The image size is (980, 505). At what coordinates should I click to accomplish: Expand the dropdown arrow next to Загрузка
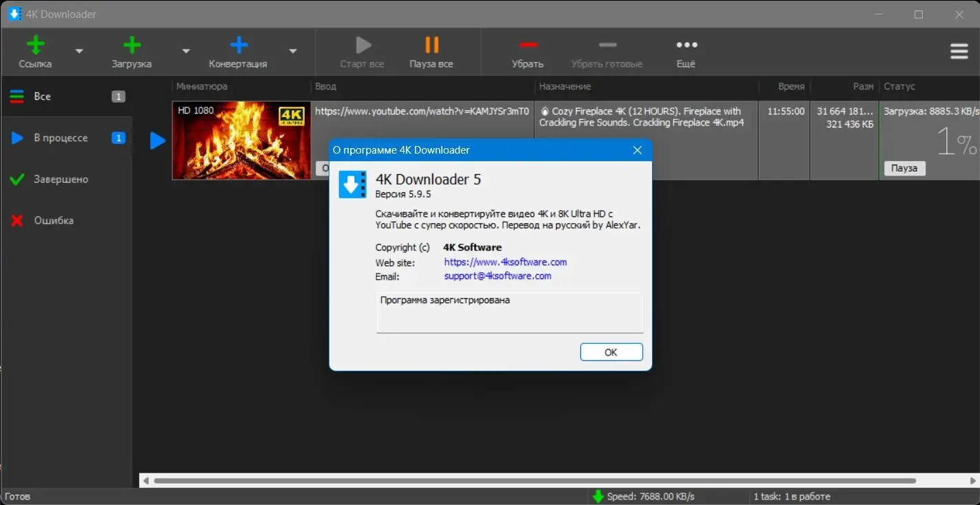point(185,51)
